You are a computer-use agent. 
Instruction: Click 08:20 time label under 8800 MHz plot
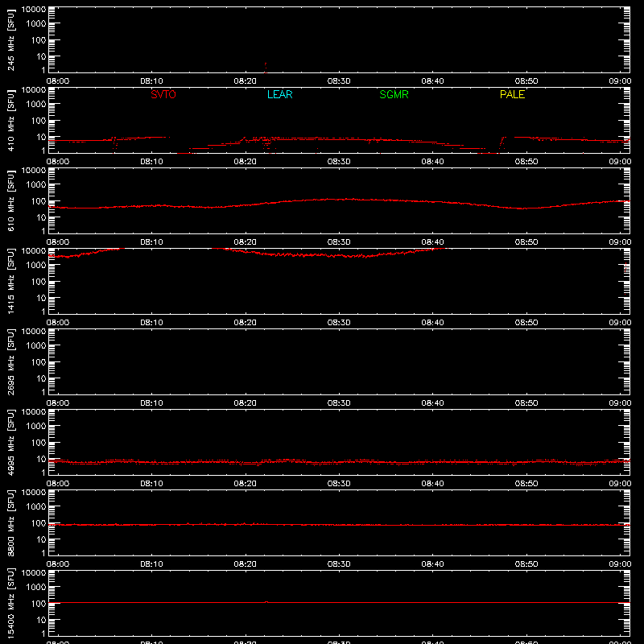coord(246,564)
